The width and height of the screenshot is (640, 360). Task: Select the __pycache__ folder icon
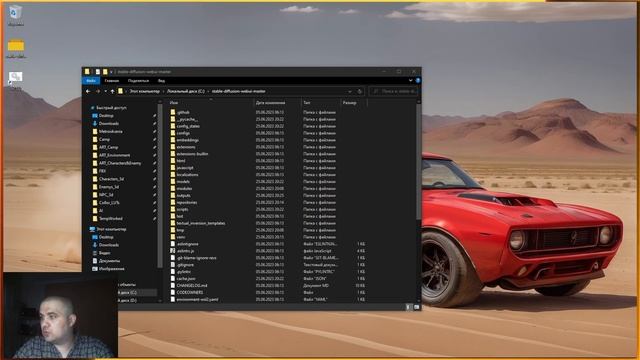pyautogui.click(x=173, y=119)
